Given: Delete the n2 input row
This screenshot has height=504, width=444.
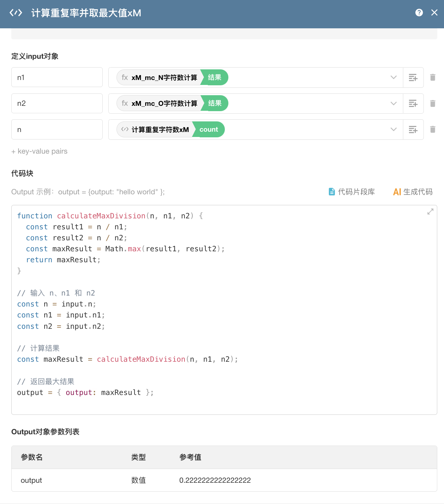Looking at the screenshot, I should pos(433,103).
